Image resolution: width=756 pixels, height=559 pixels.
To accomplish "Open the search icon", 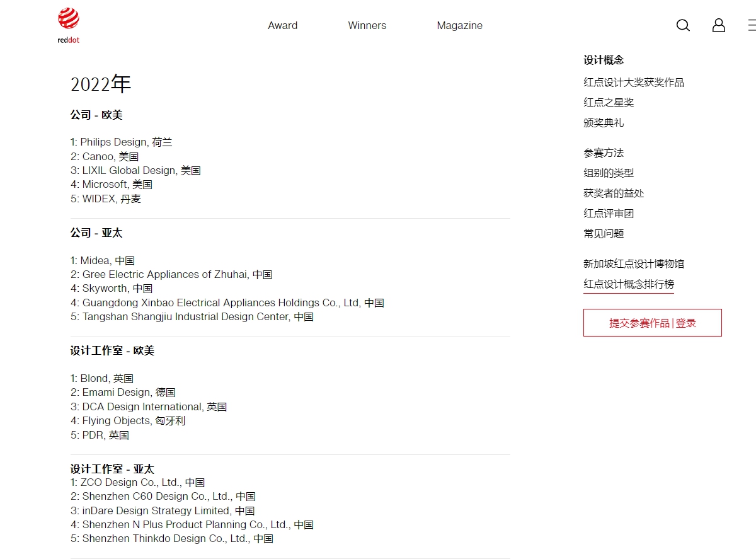I will 683,25.
